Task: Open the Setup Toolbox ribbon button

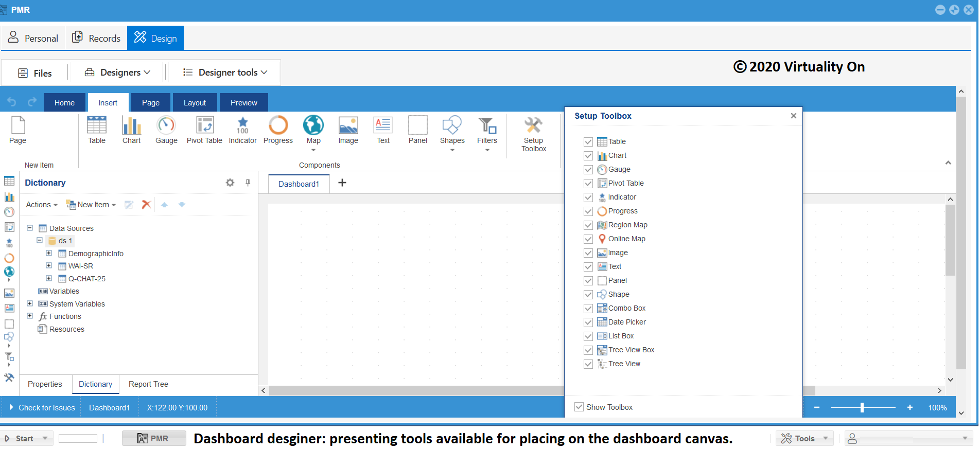Action: [x=533, y=134]
